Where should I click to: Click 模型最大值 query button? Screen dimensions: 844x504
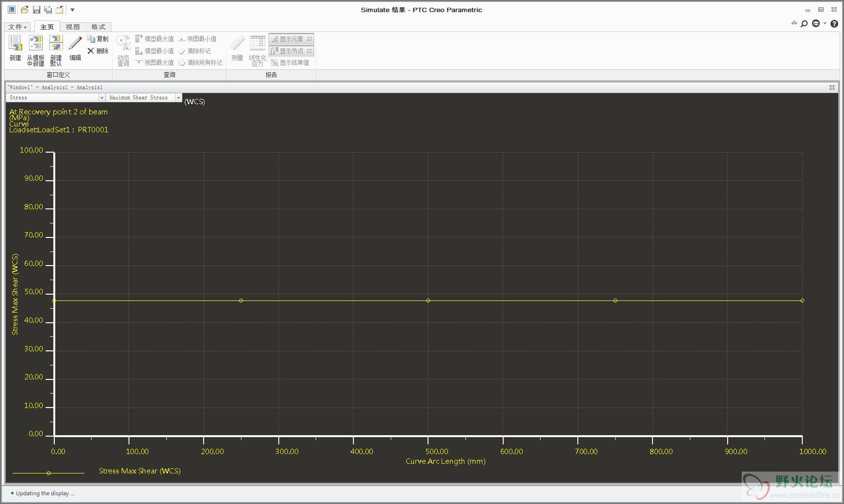[155, 39]
